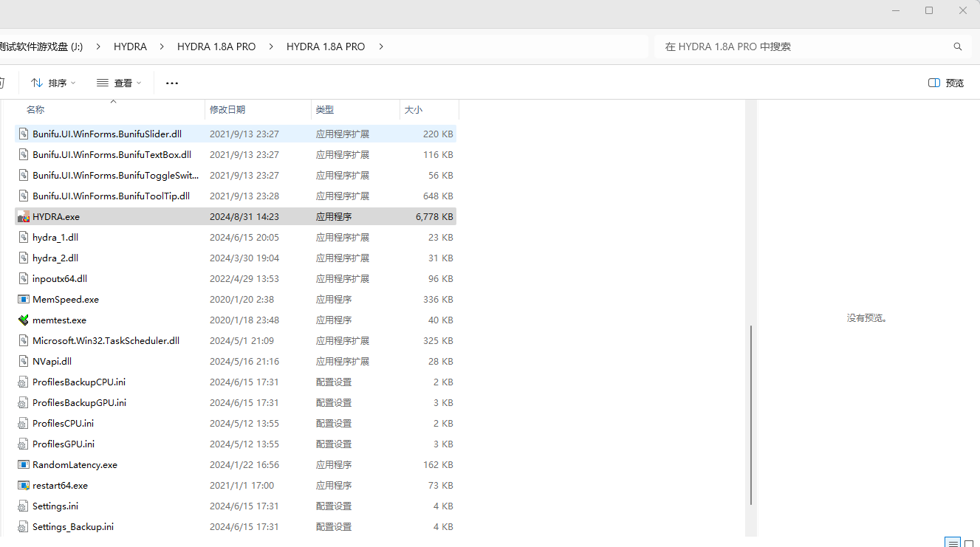Screen dimensions: 980x547
Task: Select the date 2022/4/29 13:53
Action: tap(244, 279)
